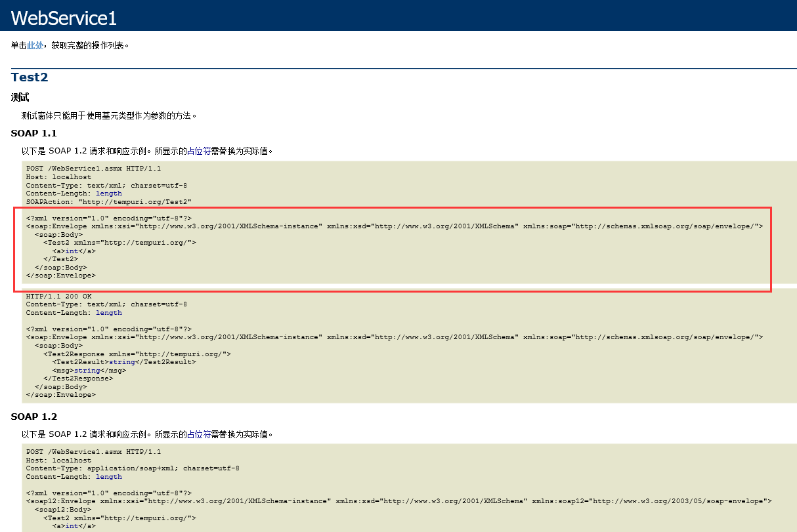This screenshot has width=797, height=532.
Task: Click the WebService1 page title
Action: (x=64, y=18)
